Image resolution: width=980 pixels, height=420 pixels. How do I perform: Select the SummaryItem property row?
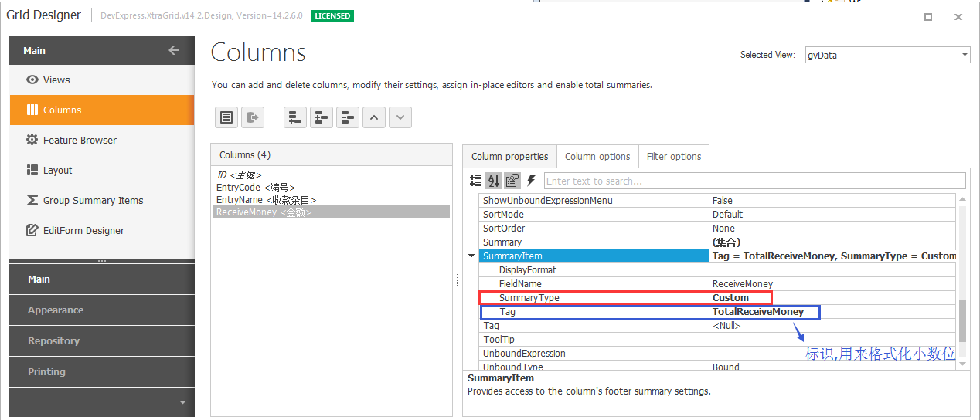tap(718, 256)
